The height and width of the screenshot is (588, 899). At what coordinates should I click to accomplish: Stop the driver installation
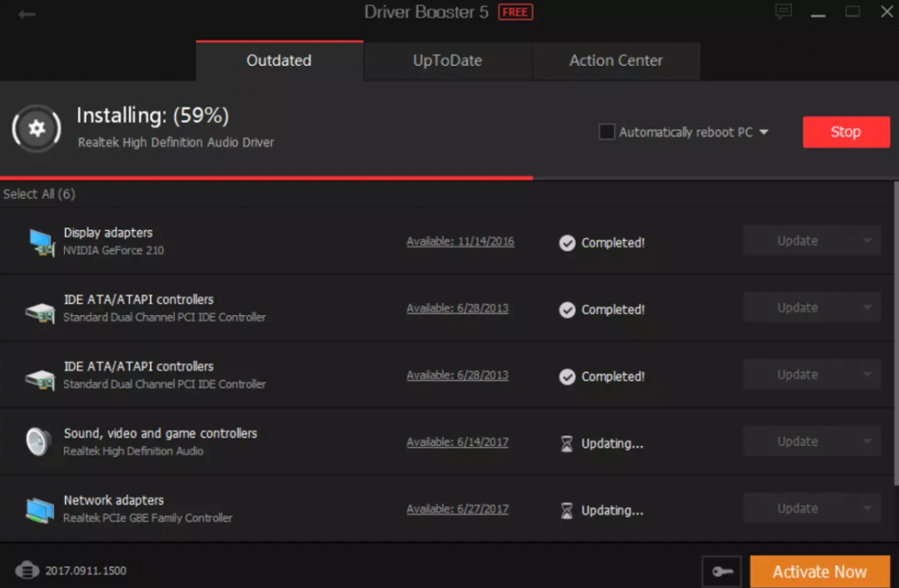[x=845, y=132]
